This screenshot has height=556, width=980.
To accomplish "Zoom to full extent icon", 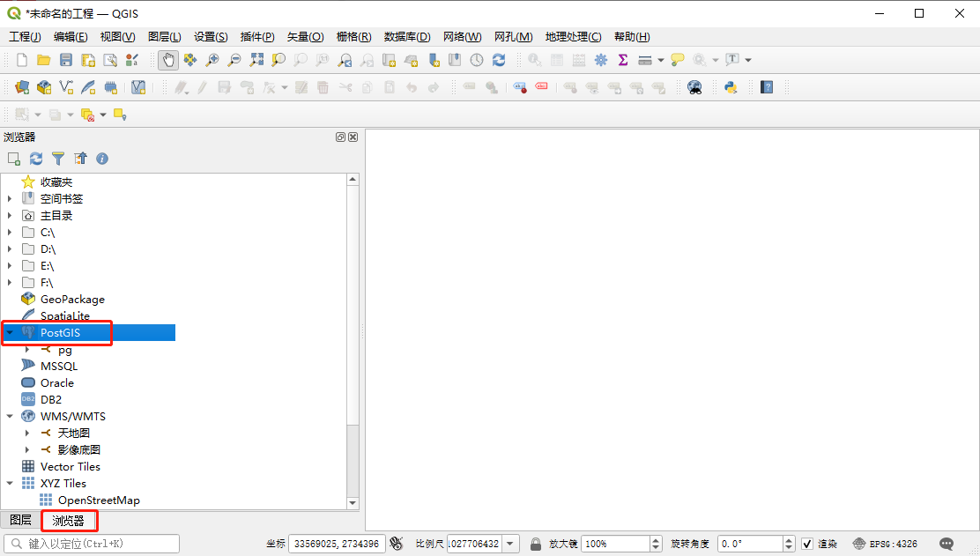I will pyautogui.click(x=256, y=60).
